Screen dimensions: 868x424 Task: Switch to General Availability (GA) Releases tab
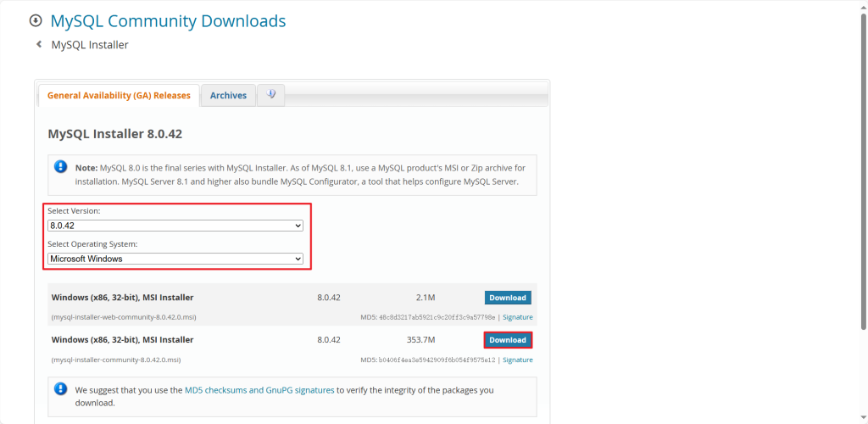point(119,95)
